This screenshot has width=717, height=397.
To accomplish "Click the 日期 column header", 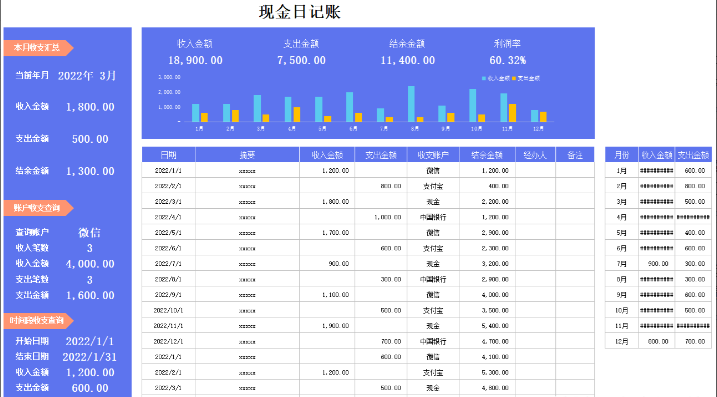I will (168, 155).
